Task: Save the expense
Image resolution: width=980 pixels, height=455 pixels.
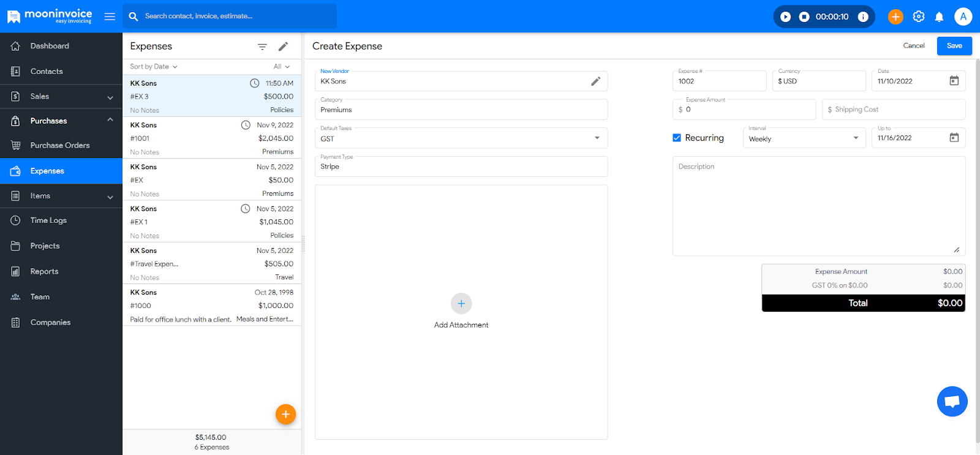Action: point(954,46)
